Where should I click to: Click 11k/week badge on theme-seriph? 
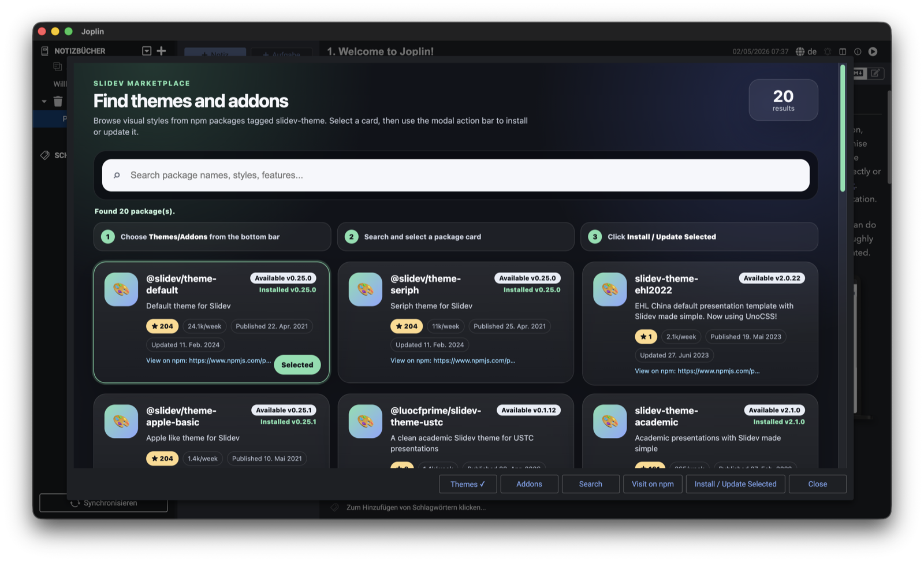click(x=446, y=326)
